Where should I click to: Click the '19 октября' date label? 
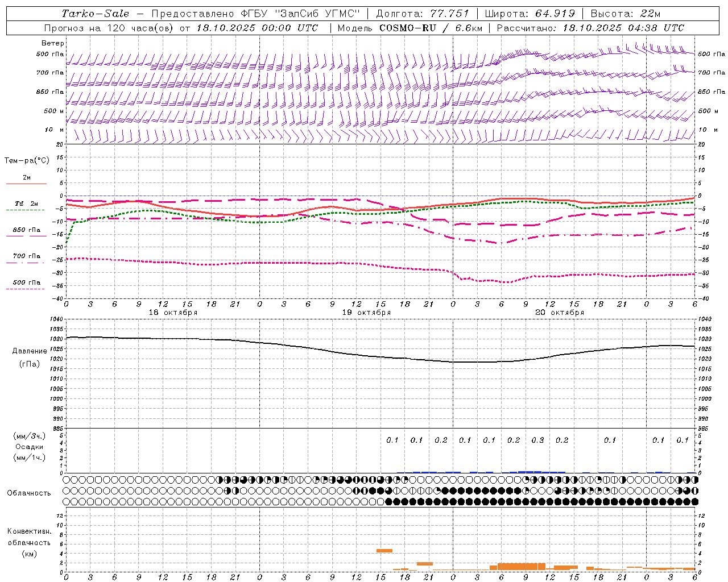pyautogui.click(x=366, y=313)
